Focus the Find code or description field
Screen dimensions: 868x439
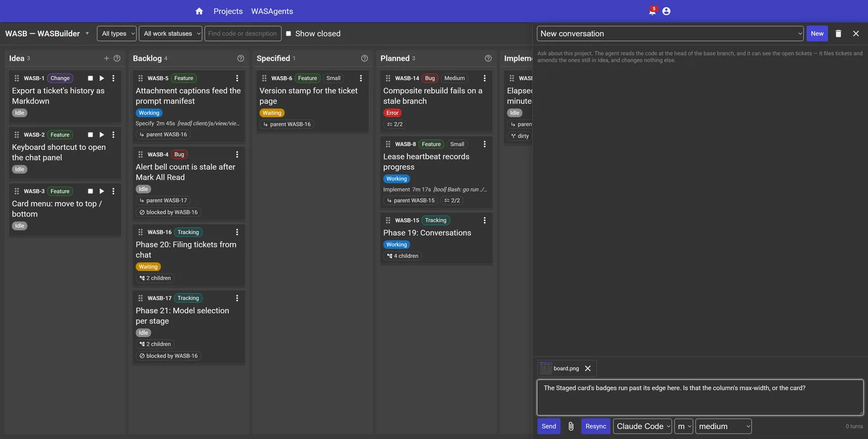242,34
